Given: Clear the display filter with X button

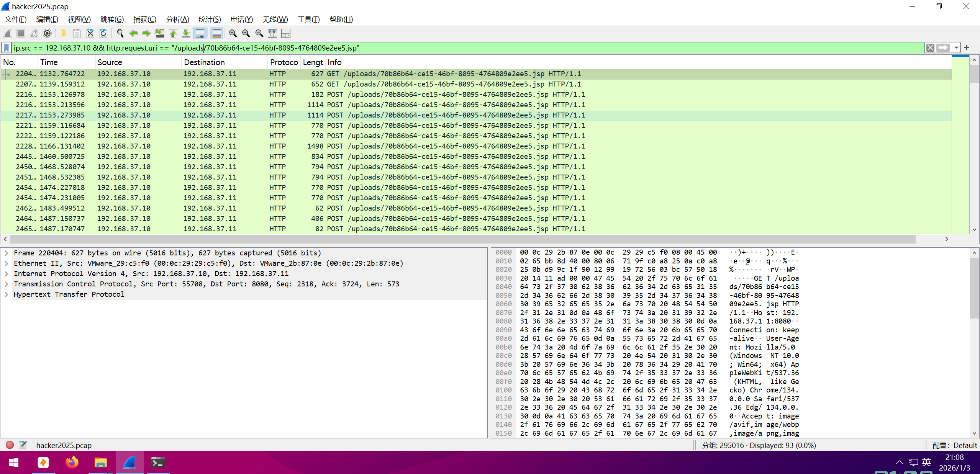Looking at the screenshot, I should 930,47.
